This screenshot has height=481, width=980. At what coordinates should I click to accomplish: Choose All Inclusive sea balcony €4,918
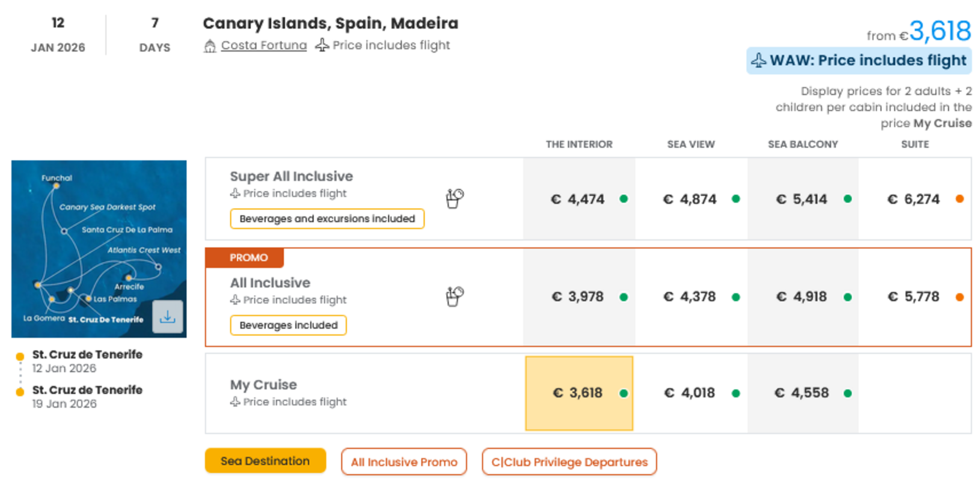point(802,297)
